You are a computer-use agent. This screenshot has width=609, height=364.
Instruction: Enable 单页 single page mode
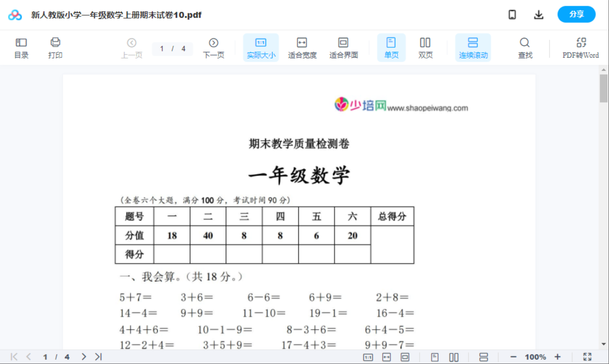pyautogui.click(x=391, y=47)
